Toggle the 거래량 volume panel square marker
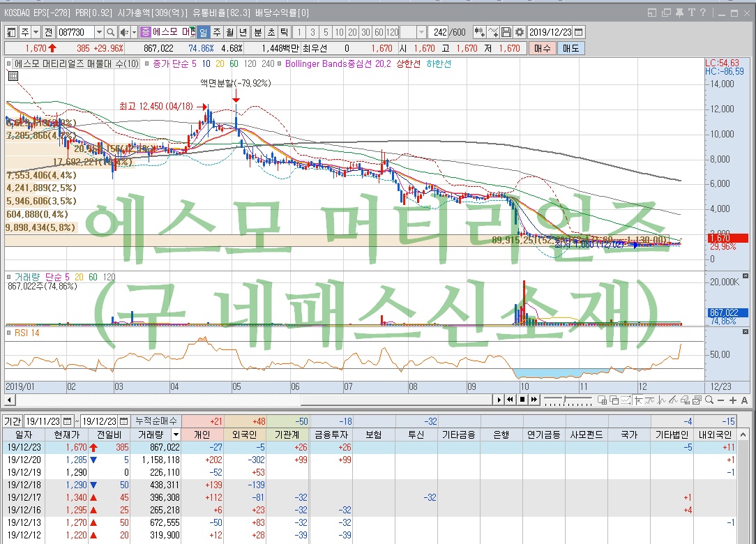The height and width of the screenshot is (544, 756). point(8,278)
